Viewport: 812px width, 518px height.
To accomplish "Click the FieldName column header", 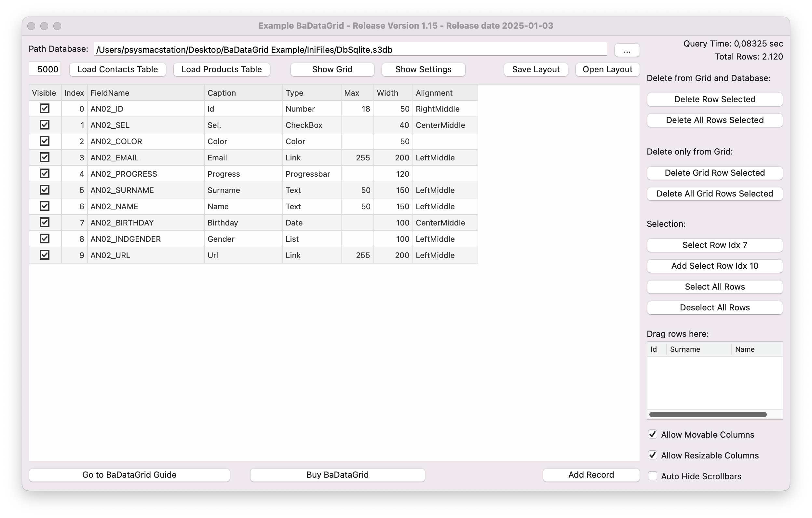I will [146, 93].
